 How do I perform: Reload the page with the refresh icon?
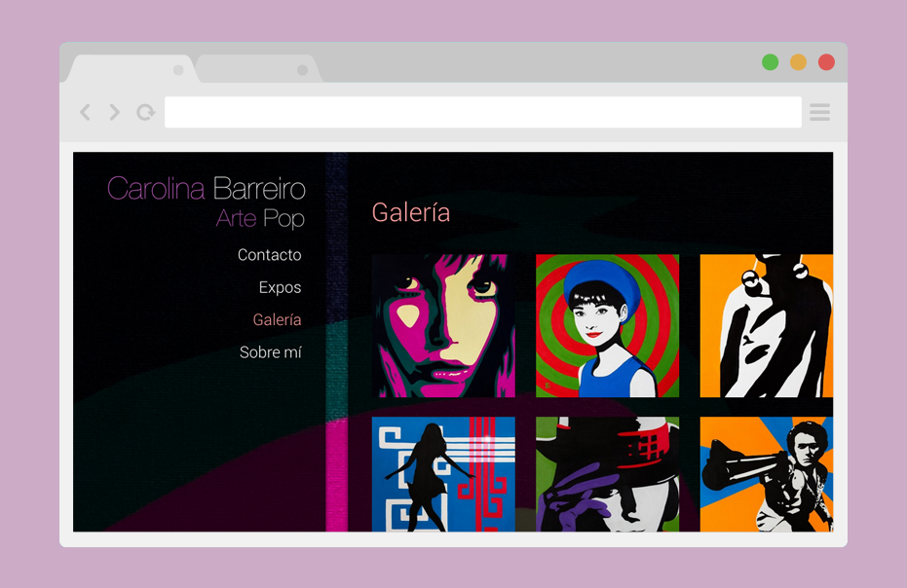146,112
